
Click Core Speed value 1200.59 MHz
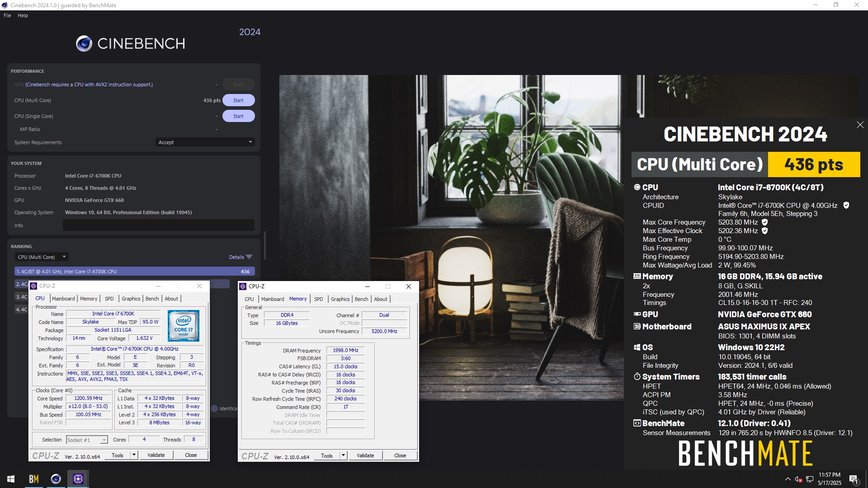click(89, 398)
